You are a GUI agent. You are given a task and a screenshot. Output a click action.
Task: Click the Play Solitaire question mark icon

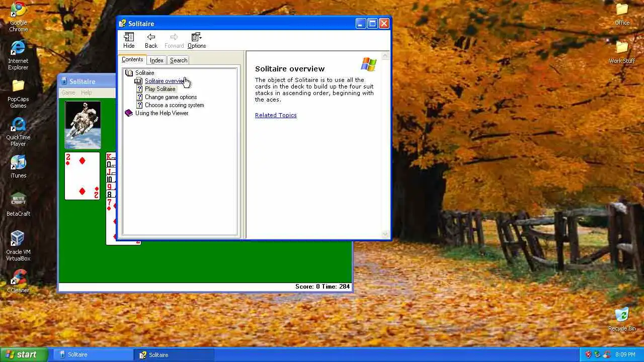point(139,89)
